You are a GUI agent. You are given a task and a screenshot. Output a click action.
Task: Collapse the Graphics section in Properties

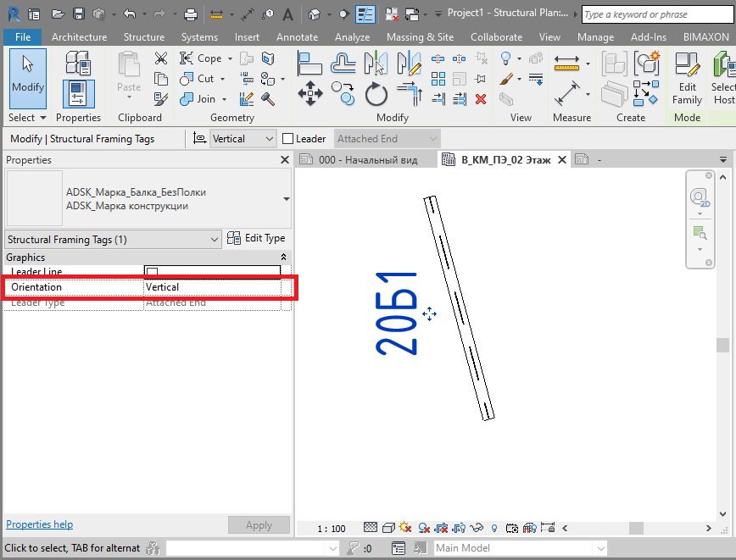point(283,257)
